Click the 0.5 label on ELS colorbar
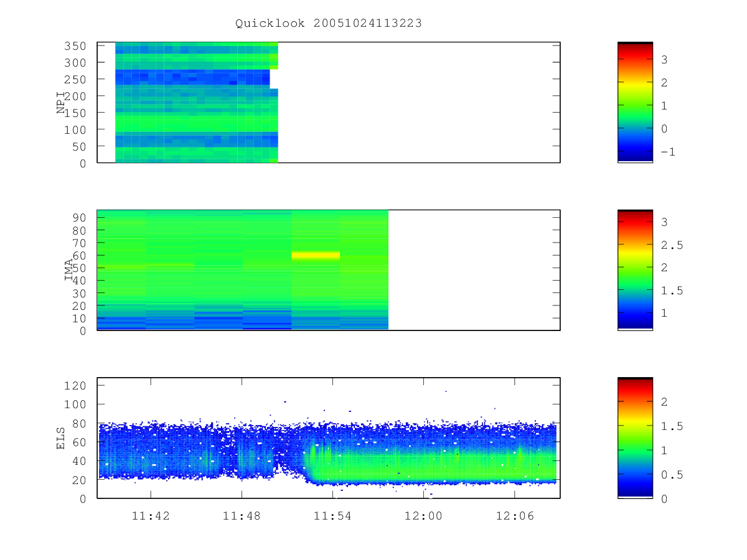Screen dimensions: 747x560 pyautogui.click(x=672, y=475)
